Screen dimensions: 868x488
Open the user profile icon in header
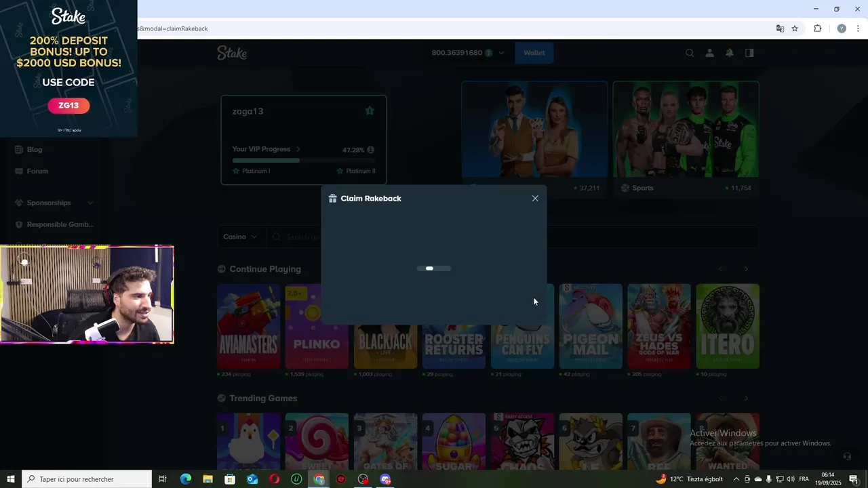click(x=709, y=53)
